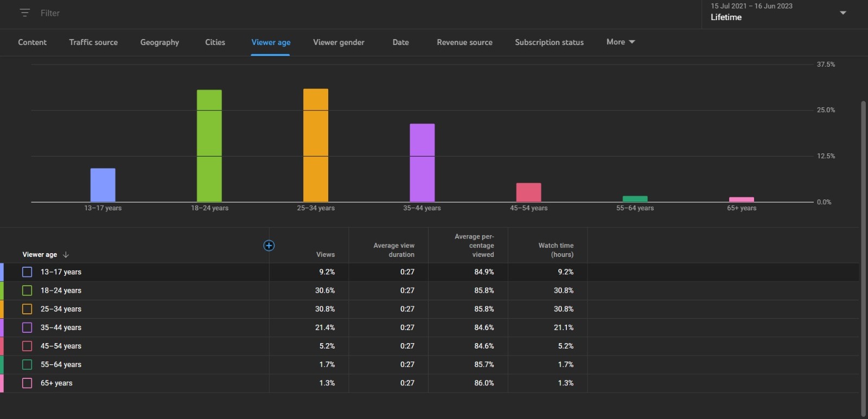Switch to the Traffic source tab
The image size is (868, 419).
tap(93, 42)
